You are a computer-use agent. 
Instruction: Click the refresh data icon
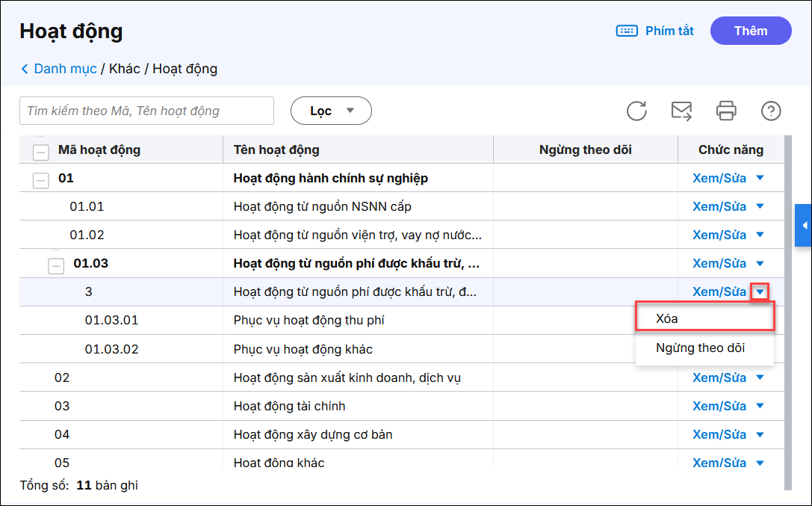[x=636, y=111]
